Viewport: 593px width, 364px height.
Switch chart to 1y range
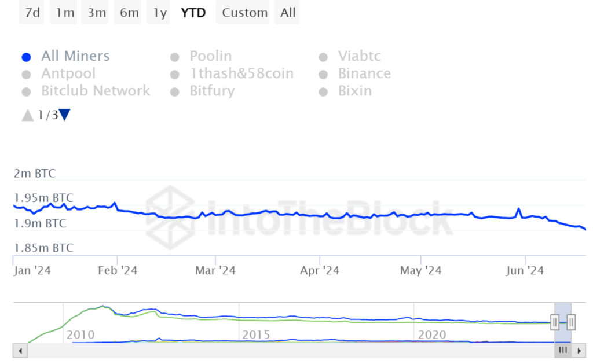[x=160, y=13]
